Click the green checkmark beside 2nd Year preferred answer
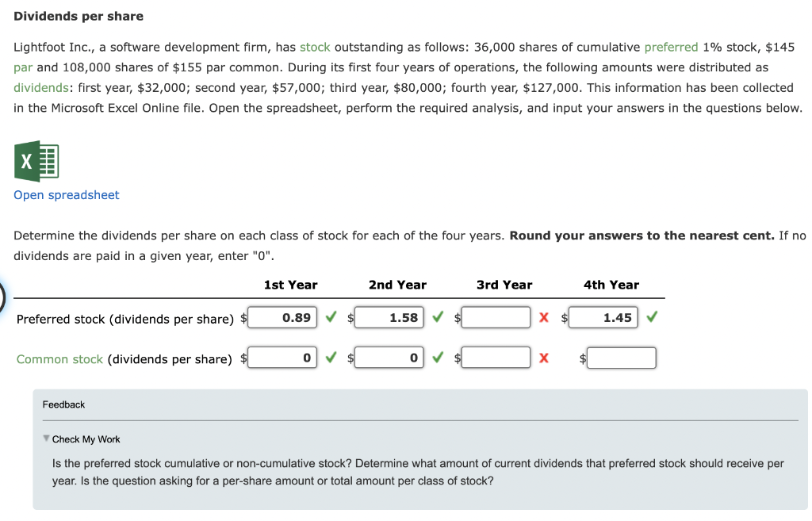 pyautogui.click(x=437, y=316)
